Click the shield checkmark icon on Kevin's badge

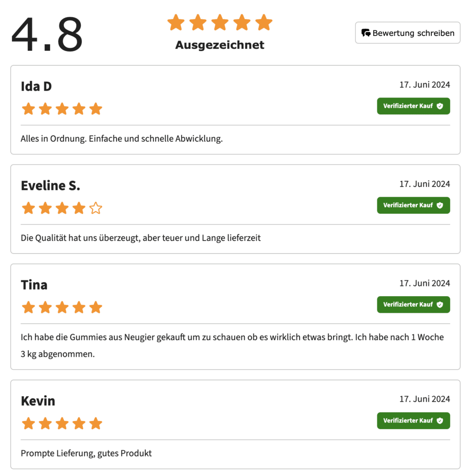coord(440,421)
